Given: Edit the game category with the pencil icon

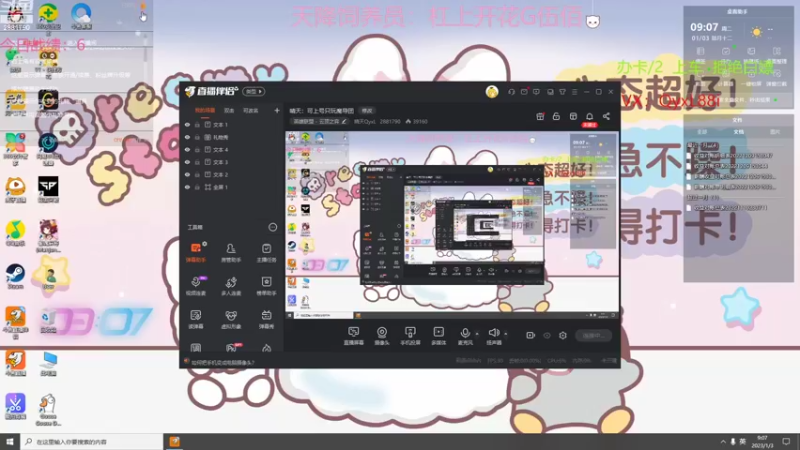Looking at the screenshot, I should [x=344, y=121].
